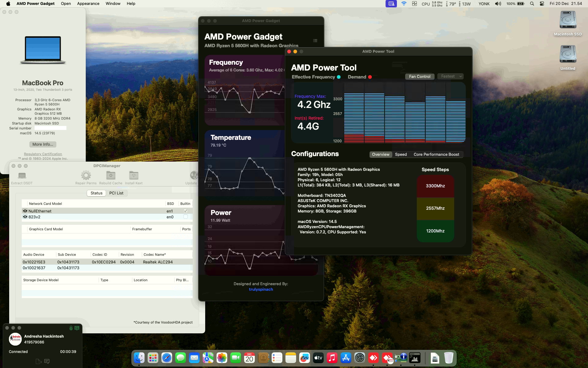This screenshot has width=588, height=368.
Task: Click 3300Mhz red speed step
Action: point(435,186)
